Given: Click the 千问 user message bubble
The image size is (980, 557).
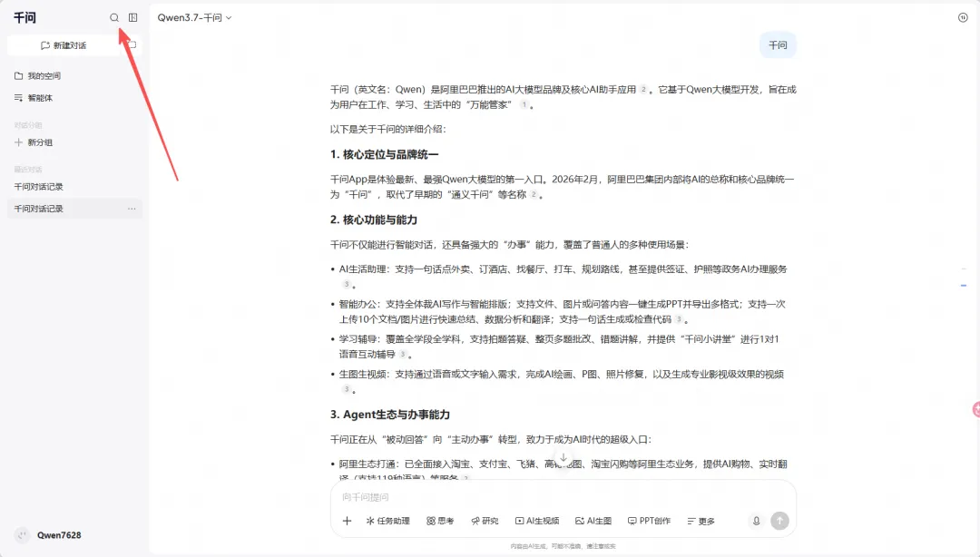Looking at the screenshot, I should pyautogui.click(x=778, y=45).
